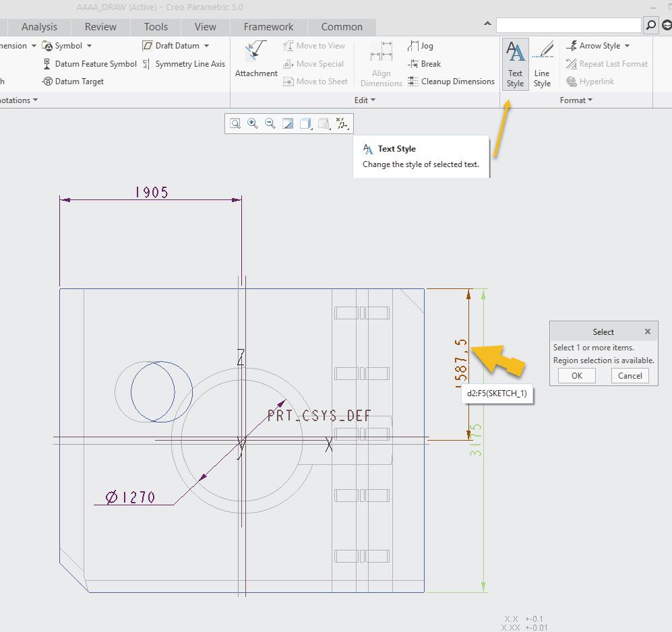Open the Framework ribbon tab
The height and width of the screenshot is (632, 672).
point(268,27)
